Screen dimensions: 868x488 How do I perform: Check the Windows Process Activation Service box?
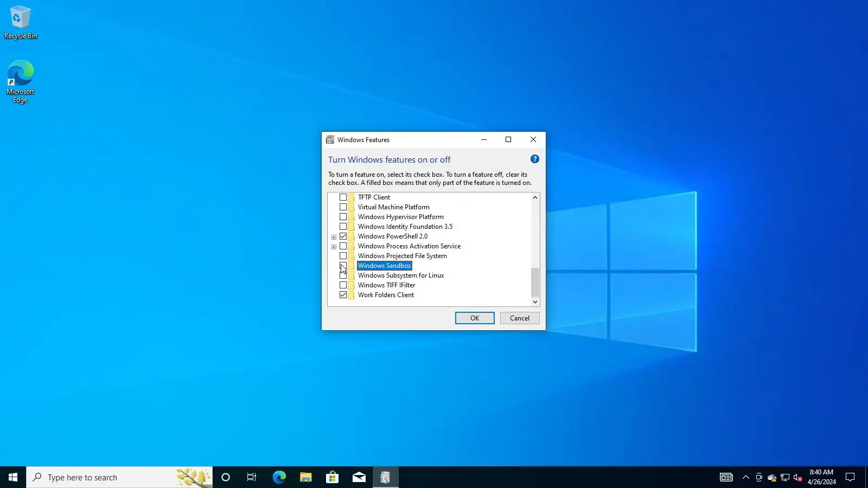pyautogui.click(x=343, y=246)
